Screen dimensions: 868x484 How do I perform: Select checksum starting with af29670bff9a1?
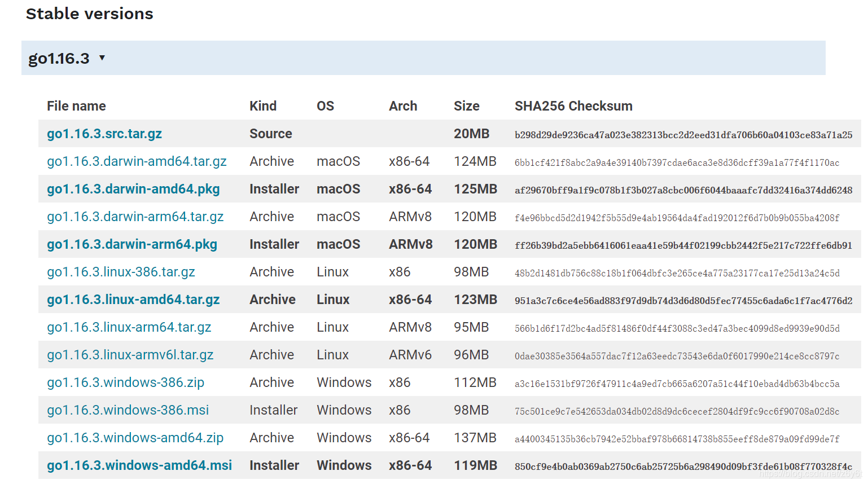click(x=683, y=190)
